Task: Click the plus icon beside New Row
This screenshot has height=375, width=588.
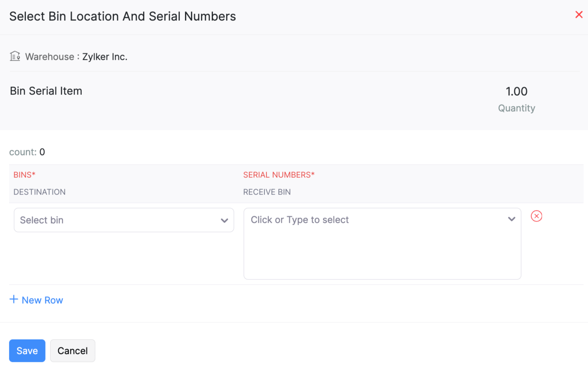Action: pos(14,299)
